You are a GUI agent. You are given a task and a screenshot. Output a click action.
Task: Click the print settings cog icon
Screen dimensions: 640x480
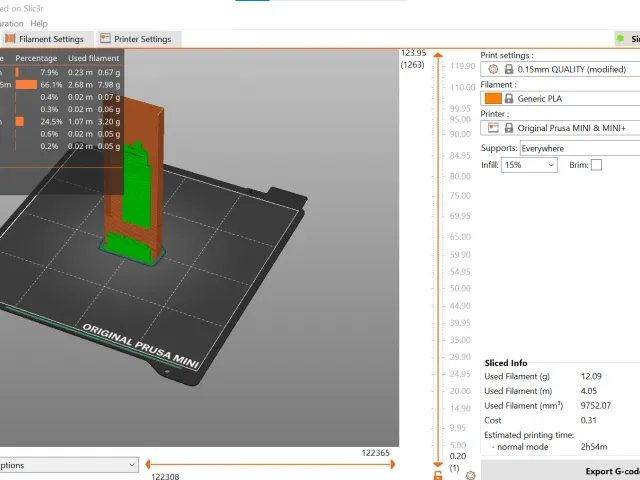493,69
